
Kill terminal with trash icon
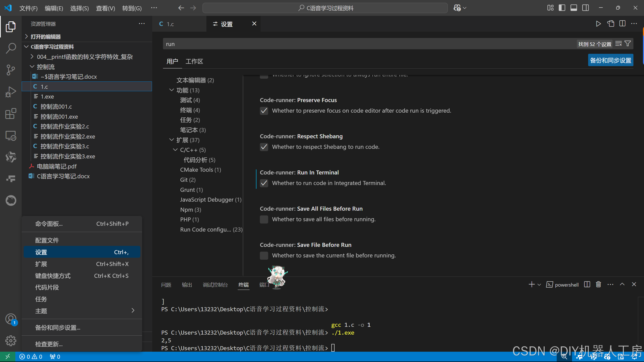(598, 284)
